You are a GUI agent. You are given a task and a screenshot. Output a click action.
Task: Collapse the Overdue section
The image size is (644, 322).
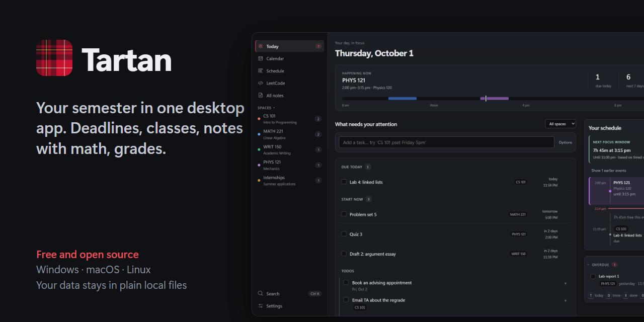(x=588, y=265)
